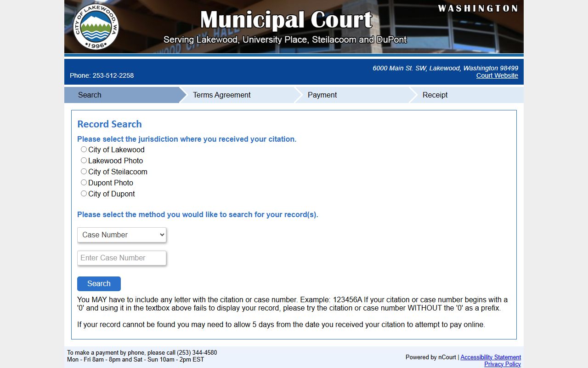The width and height of the screenshot is (588, 368).
Task: Go to the Receipt step
Action: tap(466, 95)
